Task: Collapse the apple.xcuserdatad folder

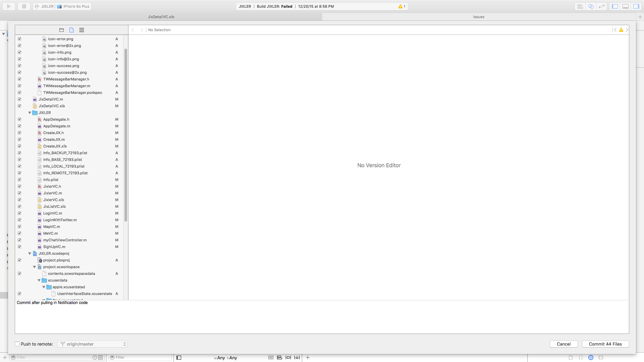Action: click(44, 287)
